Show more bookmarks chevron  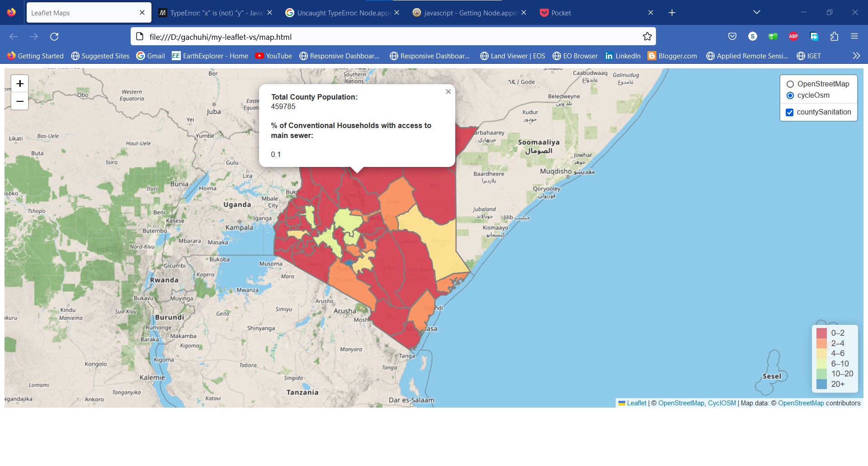point(856,56)
